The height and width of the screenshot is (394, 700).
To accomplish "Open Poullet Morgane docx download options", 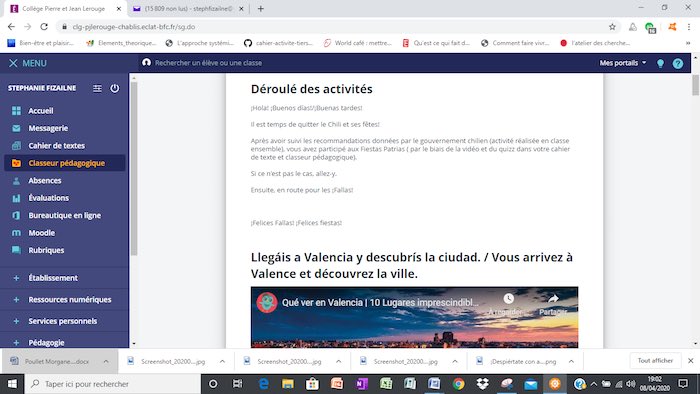I will [x=106, y=361].
